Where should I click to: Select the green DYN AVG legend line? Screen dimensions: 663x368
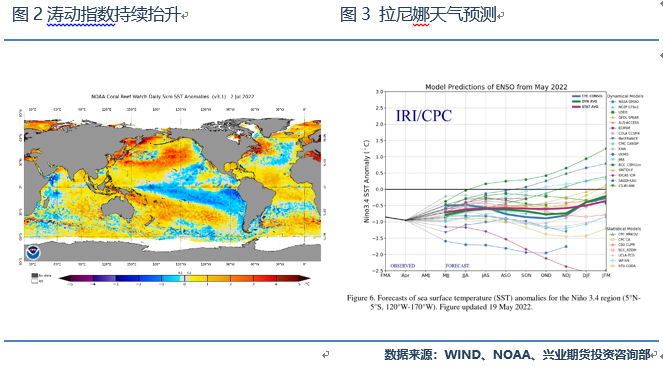pos(576,102)
